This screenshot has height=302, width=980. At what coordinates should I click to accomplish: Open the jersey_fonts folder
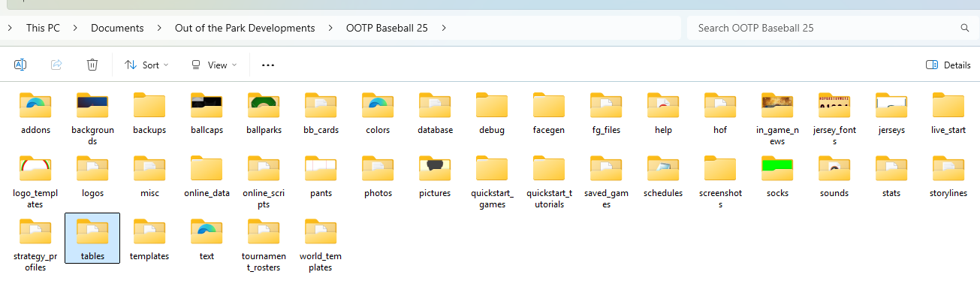834,119
